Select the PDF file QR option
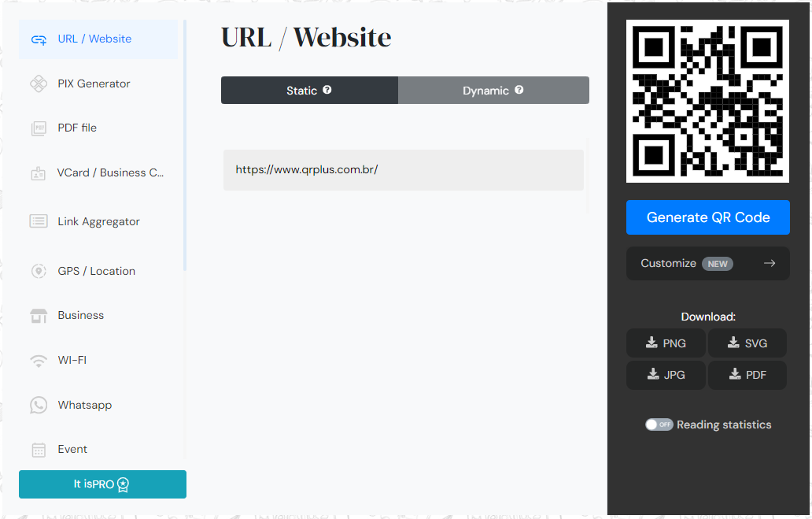This screenshot has height=519, width=812. 83,128
